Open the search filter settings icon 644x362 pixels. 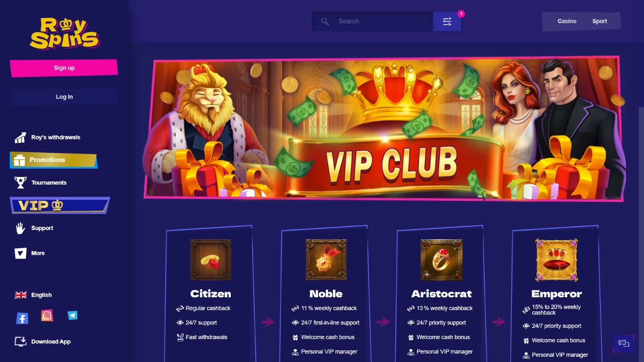pos(447,21)
